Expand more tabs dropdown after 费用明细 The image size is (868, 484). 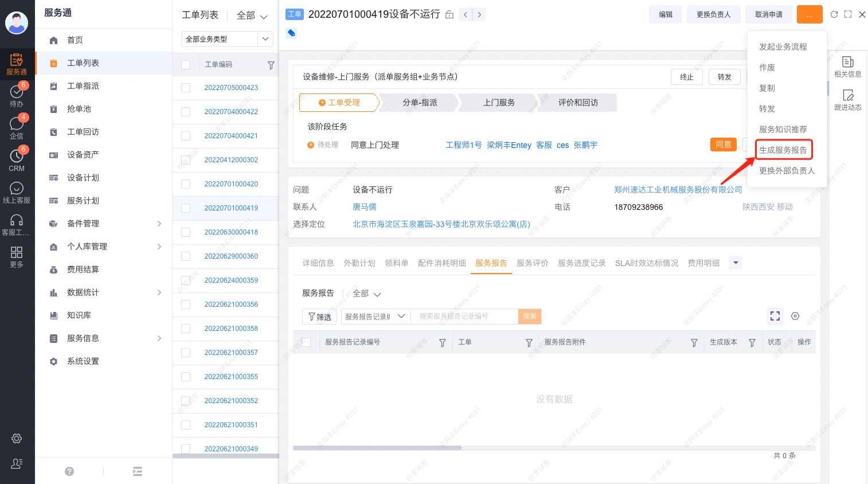(x=735, y=263)
